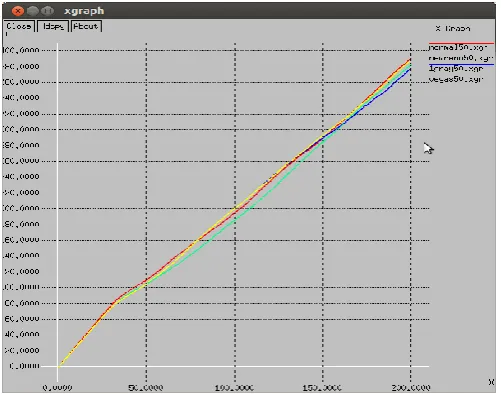Click the Close button in the xgraph toolbar
The height and width of the screenshot is (394, 501).
tap(19, 26)
